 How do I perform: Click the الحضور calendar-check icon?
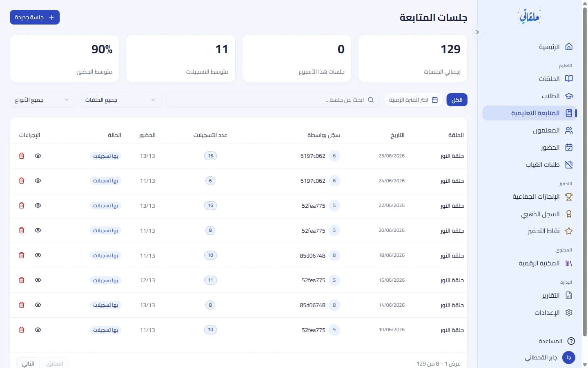569,148
